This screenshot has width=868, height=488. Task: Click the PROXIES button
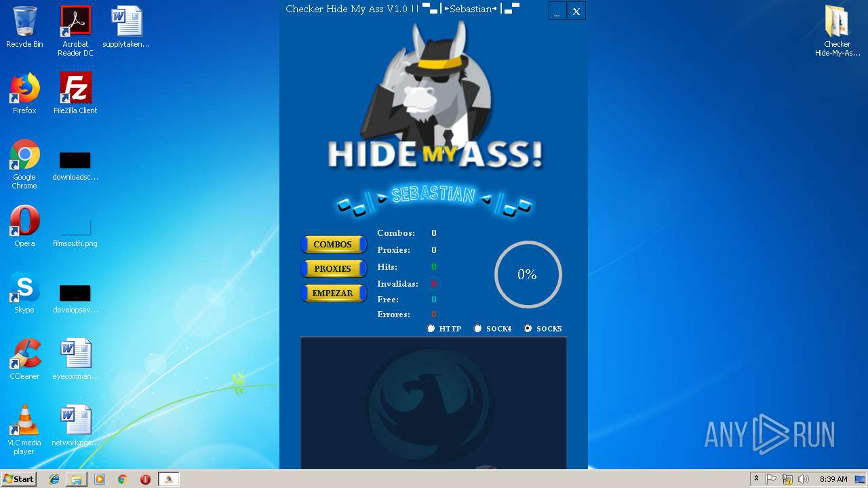(333, 269)
